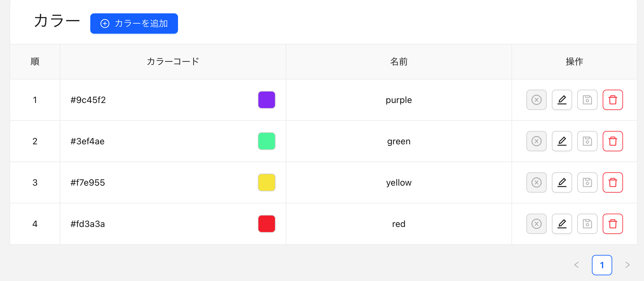This screenshot has height=281, width=644.
Task: Edit the green color entry
Action: 562,141
